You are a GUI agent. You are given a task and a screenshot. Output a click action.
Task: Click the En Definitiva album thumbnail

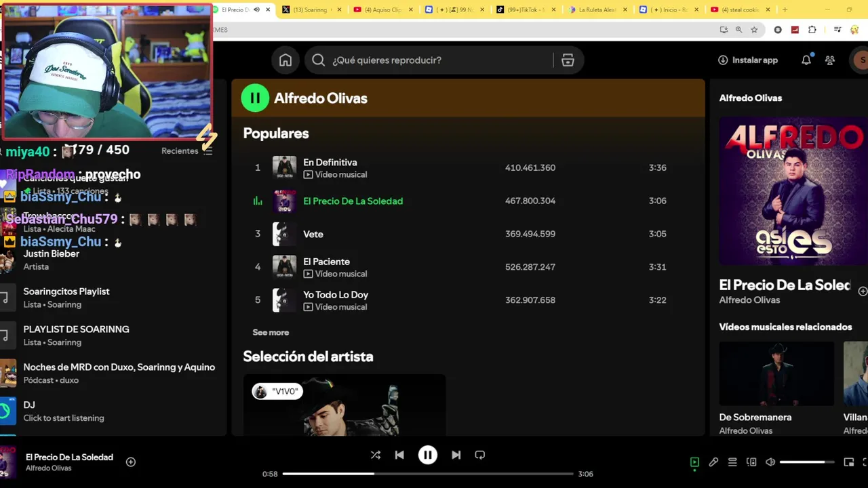pyautogui.click(x=284, y=168)
